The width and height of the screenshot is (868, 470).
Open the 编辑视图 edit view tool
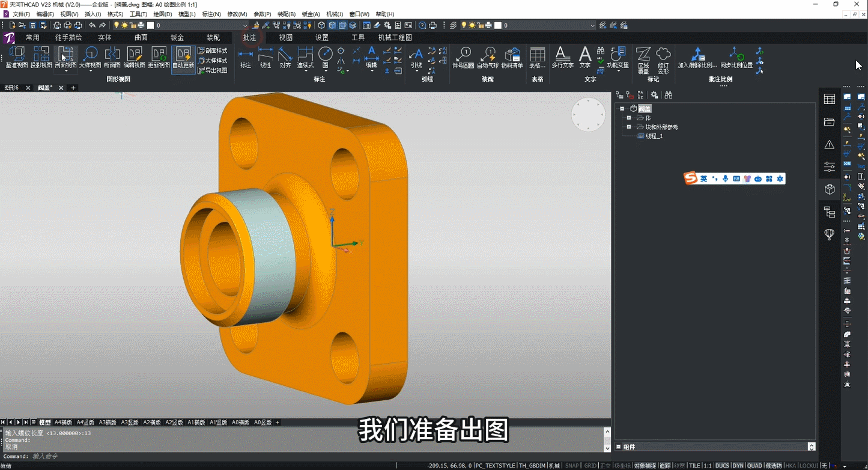[x=135, y=58]
